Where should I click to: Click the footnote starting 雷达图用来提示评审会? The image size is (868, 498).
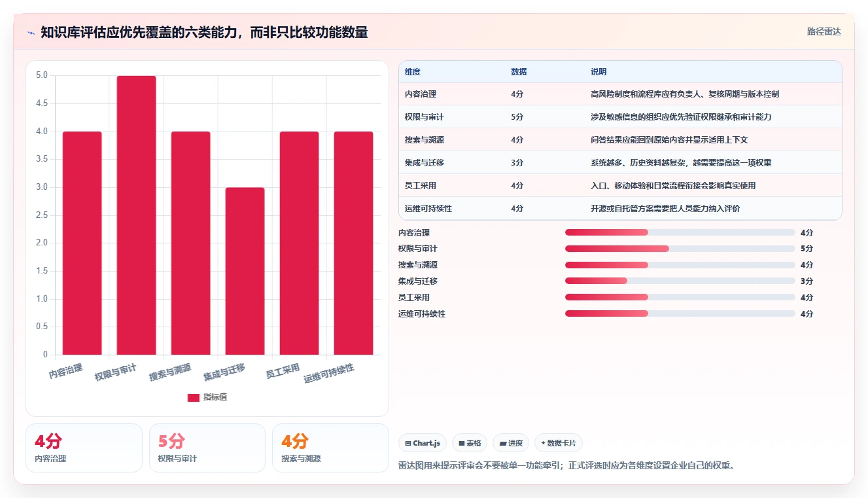coord(566,466)
